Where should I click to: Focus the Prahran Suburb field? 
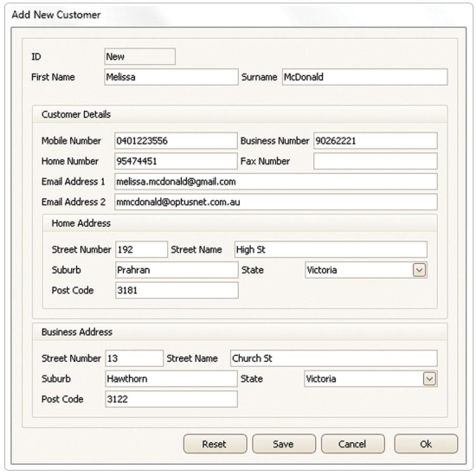point(177,270)
